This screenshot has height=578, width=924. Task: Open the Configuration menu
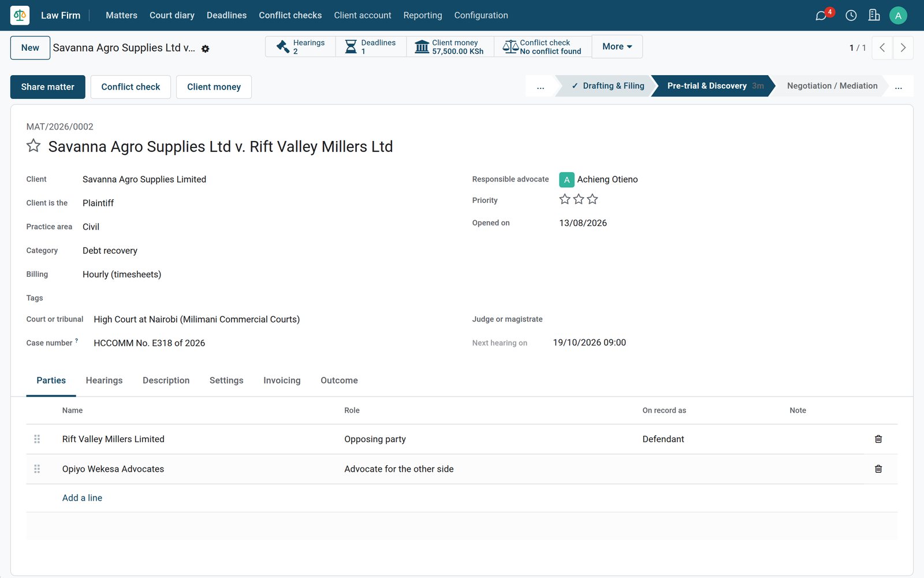(481, 16)
